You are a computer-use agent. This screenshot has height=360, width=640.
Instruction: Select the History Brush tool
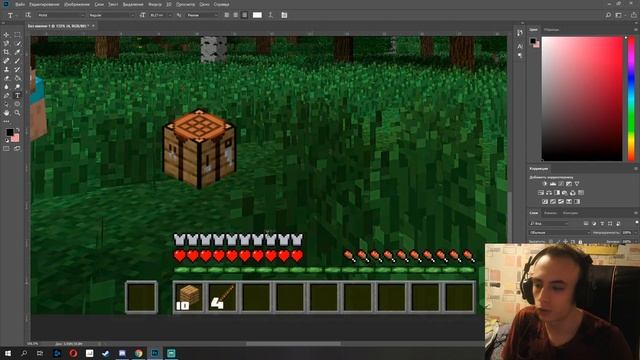click(x=17, y=69)
